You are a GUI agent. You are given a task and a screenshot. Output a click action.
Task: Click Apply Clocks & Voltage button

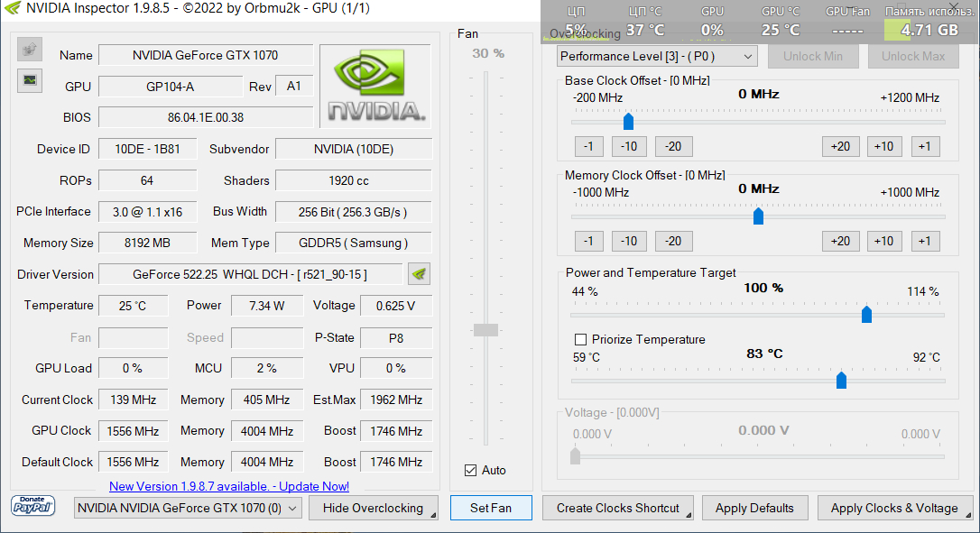click(x=894, y=508)
